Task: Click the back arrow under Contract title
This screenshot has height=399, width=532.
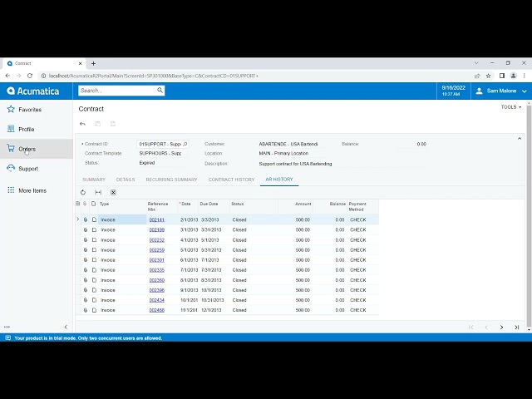Action: tap(82, 124)
